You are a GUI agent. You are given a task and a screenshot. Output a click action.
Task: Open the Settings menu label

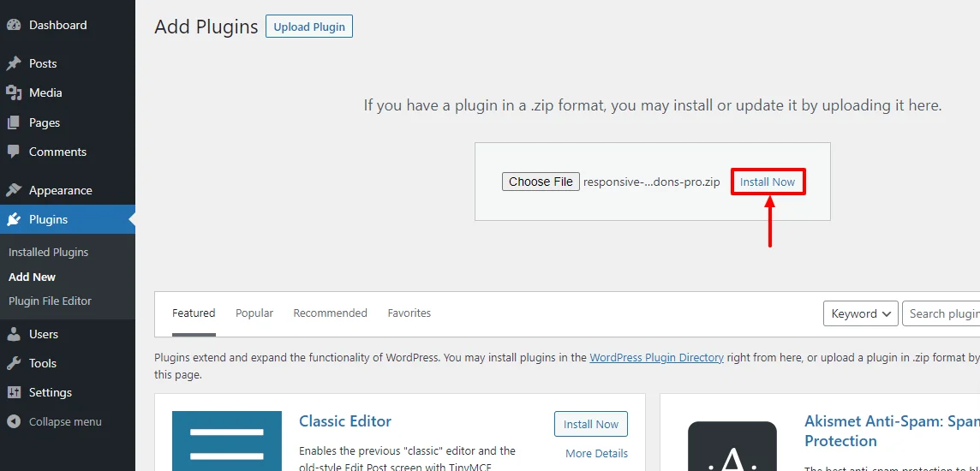[x=51, y=393]
